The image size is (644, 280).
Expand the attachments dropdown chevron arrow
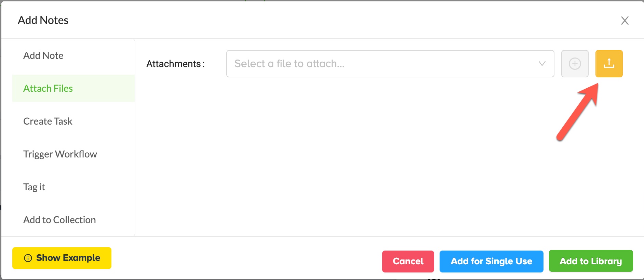pyautogui.click(x=542, y=64)
